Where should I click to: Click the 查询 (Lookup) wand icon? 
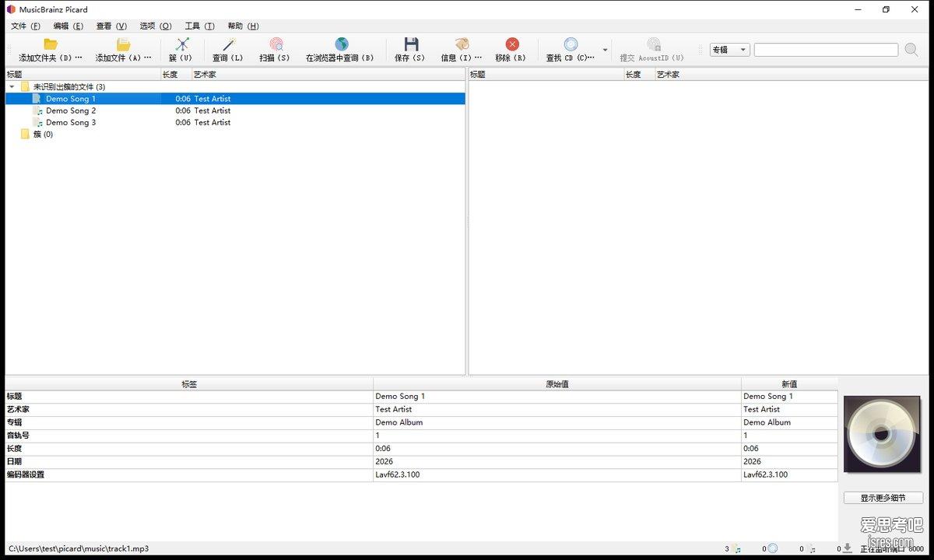click(228, 44)
